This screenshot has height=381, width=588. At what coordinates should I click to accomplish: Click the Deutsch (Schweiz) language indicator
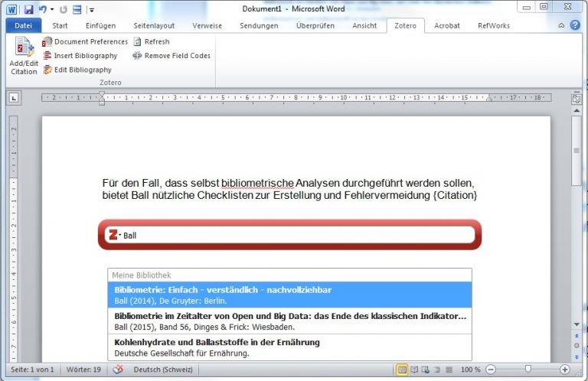(x=163, y=370)
